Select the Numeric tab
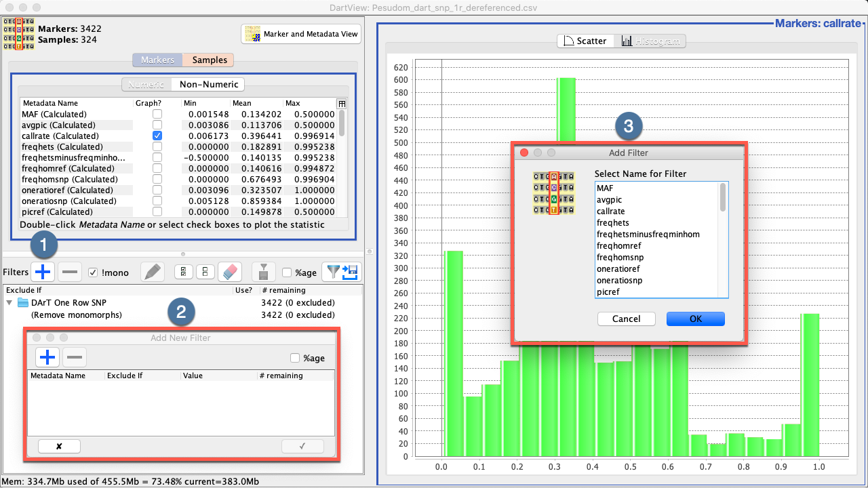 point(146,85)
